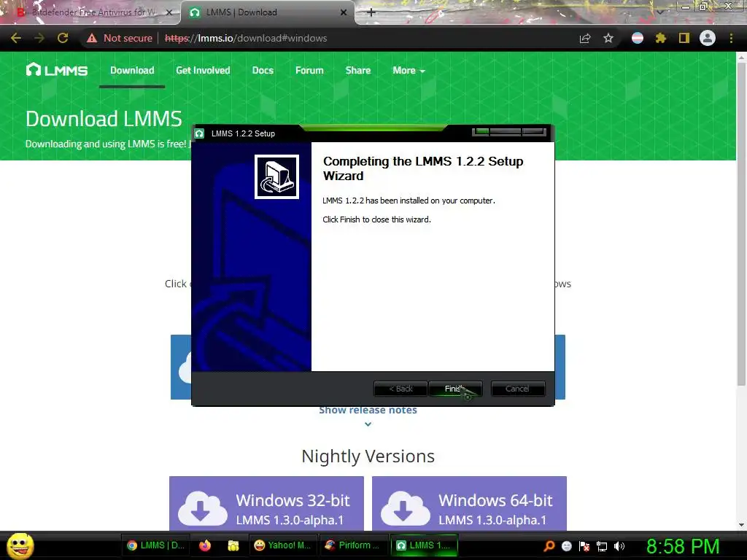Open the LMMS 1... taskbar item
The width and height of the screenshot is (747, 560).
coord(424,545)
